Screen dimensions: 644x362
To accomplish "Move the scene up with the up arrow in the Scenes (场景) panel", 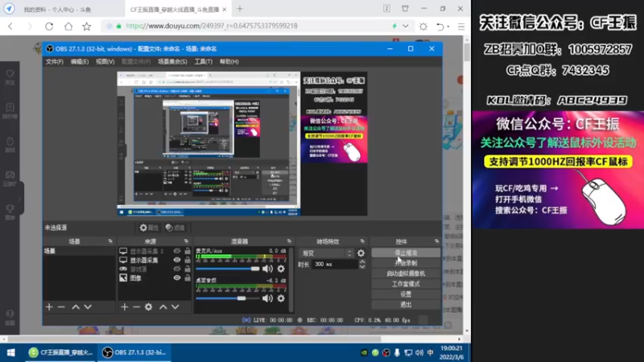I will click(x=76, y=307).
